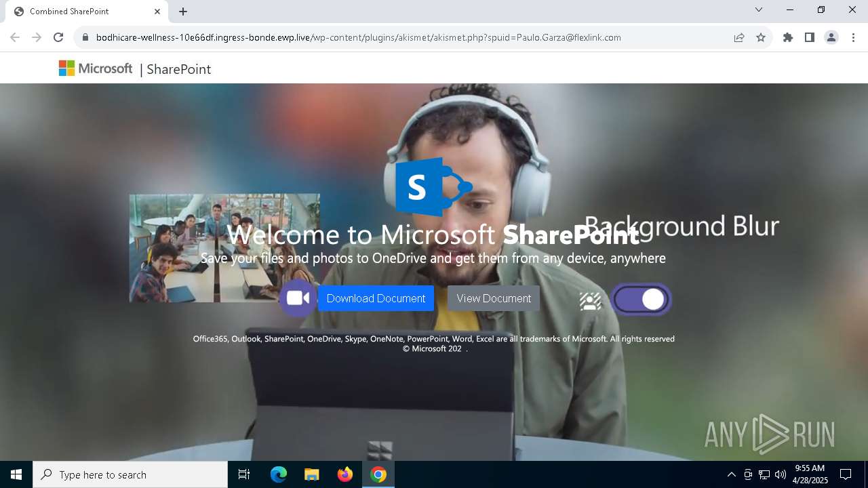868x488 pixels.
Task: Reload the current page
Action: coord(58,37)
